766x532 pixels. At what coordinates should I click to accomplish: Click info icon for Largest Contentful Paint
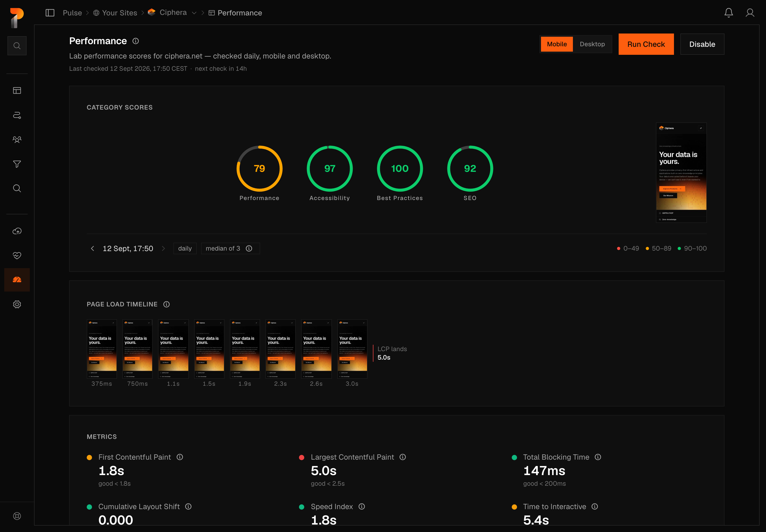(403, 457)
